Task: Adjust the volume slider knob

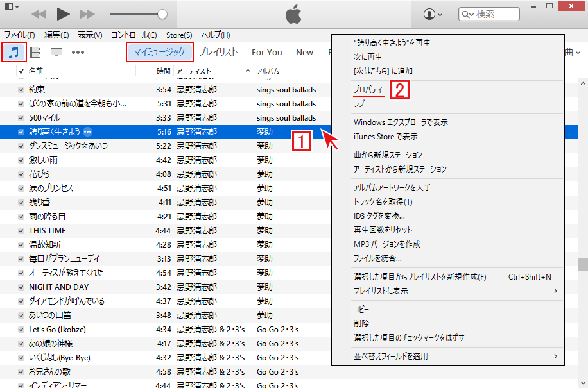Action: pyautogui.click(x=162, y=14)
